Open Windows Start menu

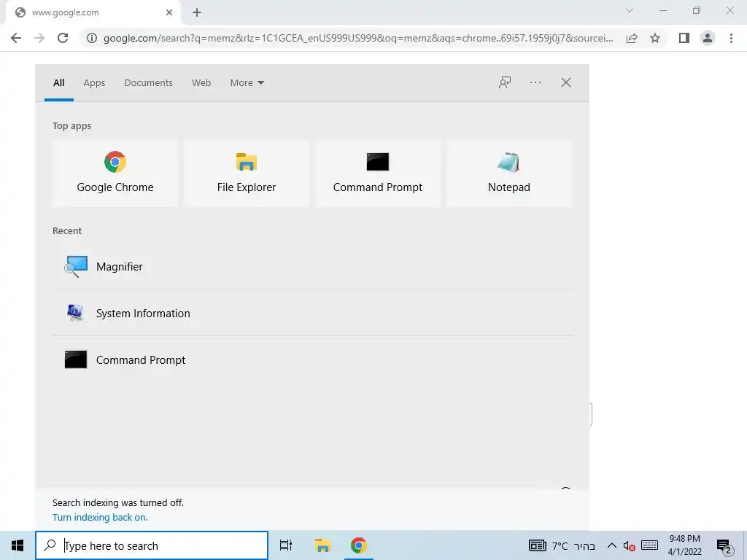18,545
